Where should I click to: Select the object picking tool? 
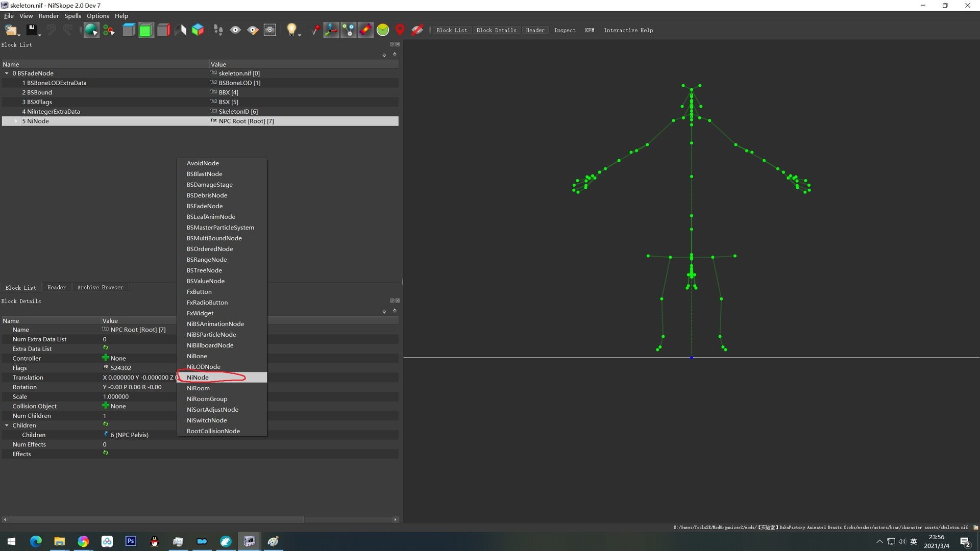(x=91, y=30)
